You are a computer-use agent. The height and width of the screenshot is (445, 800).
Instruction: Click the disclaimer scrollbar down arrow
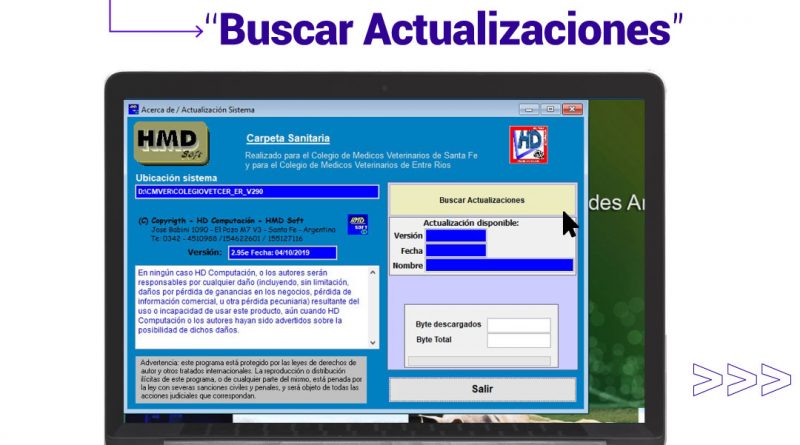(x=373, y=342)
